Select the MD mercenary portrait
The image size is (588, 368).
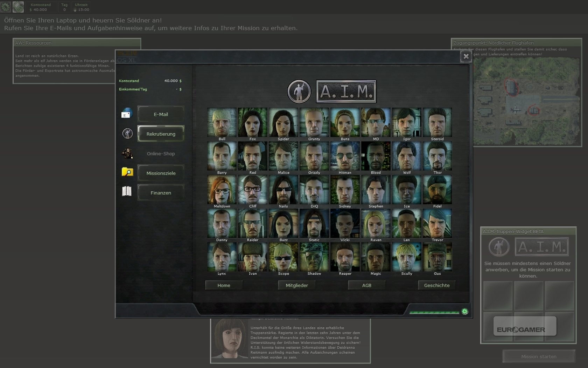[376, 122]
